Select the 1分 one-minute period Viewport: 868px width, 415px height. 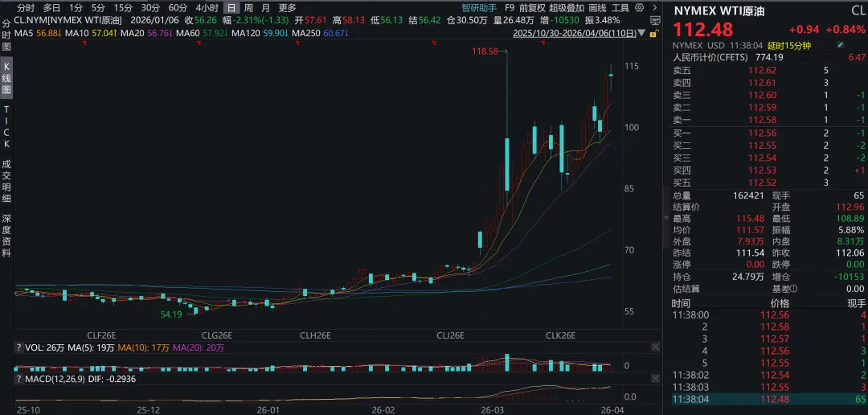(x=76, y=8)
